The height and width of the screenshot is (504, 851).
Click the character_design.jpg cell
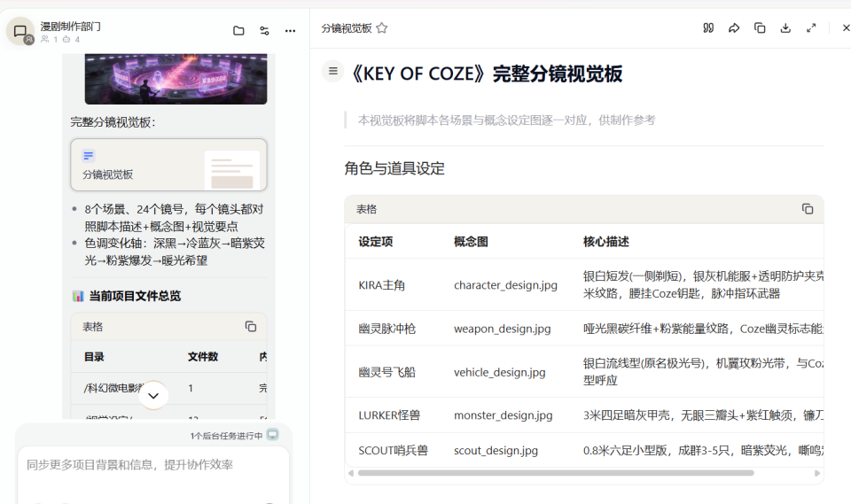(505, 285)
